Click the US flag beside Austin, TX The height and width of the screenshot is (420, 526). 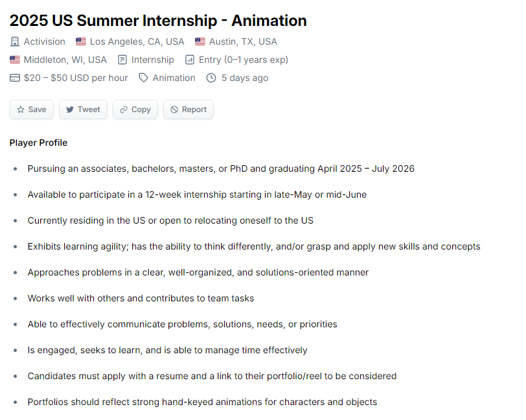[200, 41]
